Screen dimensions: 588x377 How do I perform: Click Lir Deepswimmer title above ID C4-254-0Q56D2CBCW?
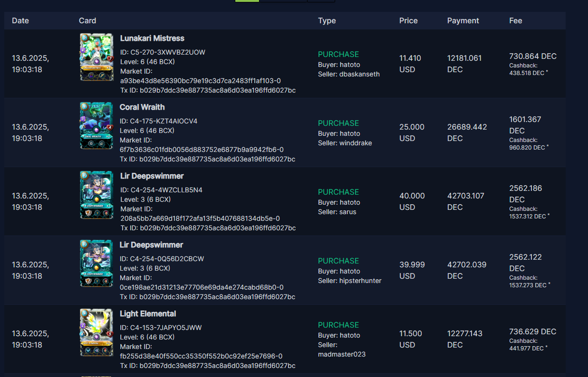click(151, 245)
